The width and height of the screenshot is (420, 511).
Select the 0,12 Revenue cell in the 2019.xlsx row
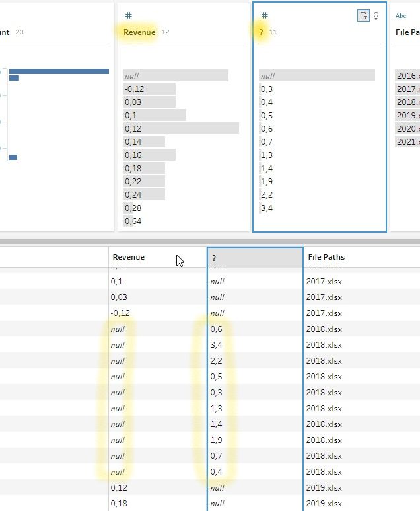pos(158,488)
